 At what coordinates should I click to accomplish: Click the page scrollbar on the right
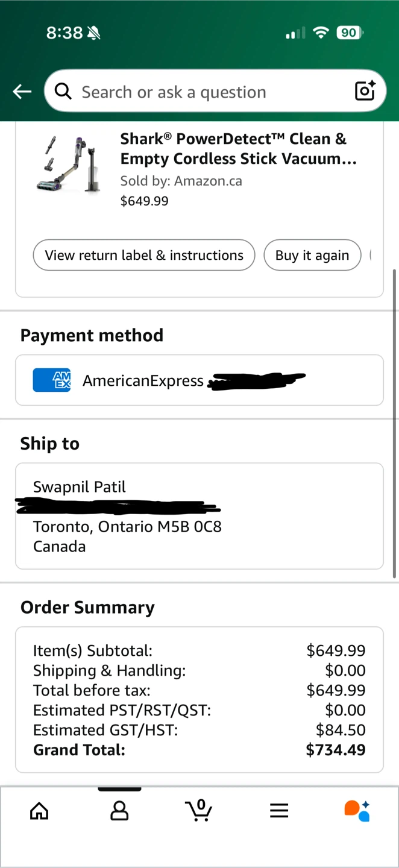click(x=395, y=422)
